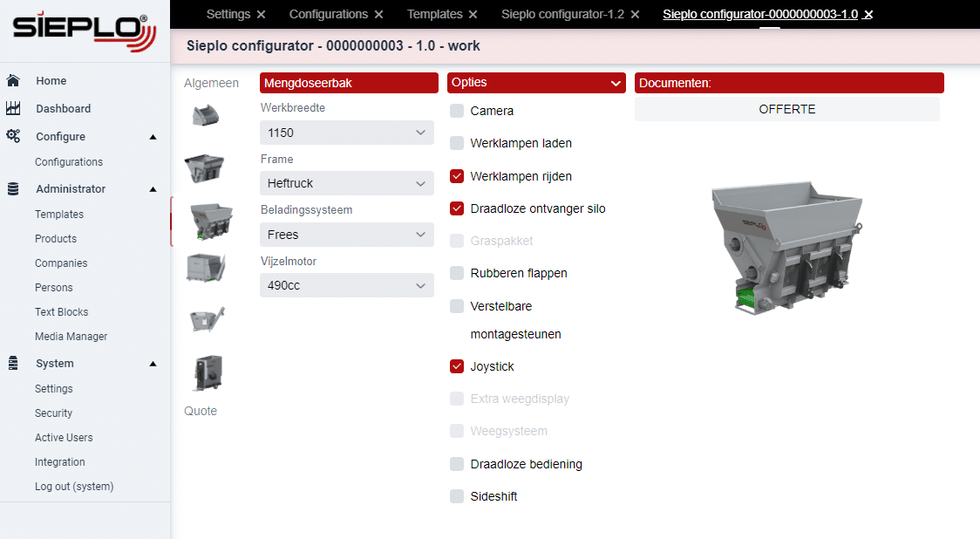
Task: Select the fifth thumbnail with conveyor arm
Action: tap(207, 319)
